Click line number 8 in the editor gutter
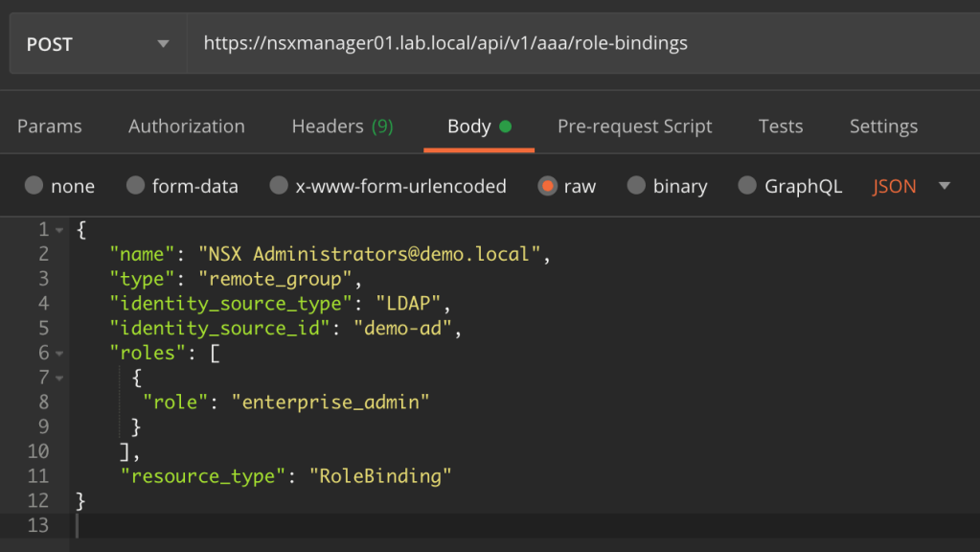This screenshot has height=552, width=980. 43,402
